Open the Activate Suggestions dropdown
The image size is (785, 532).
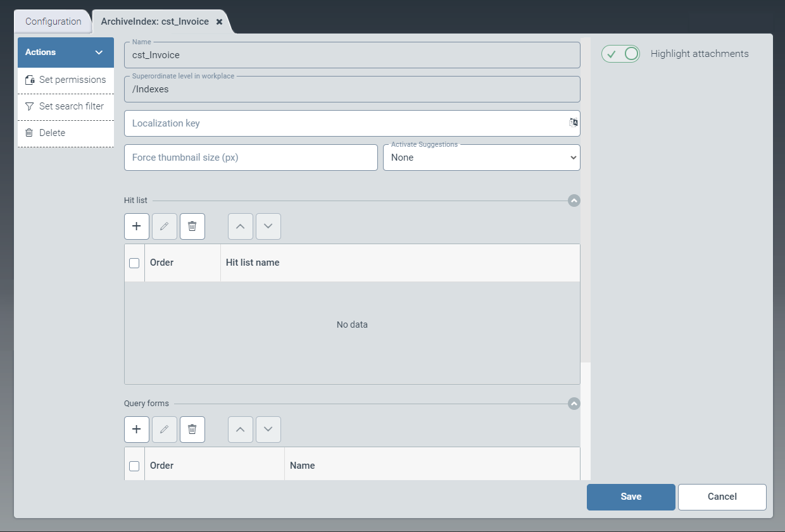(482, 158)
